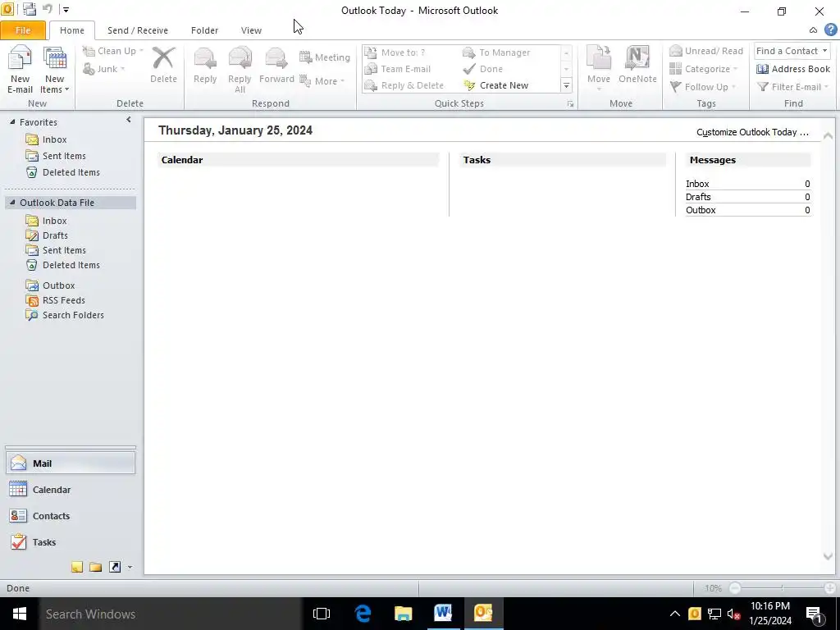
Task: Click the Shortcuts icon
Action: tap(115, 567)
